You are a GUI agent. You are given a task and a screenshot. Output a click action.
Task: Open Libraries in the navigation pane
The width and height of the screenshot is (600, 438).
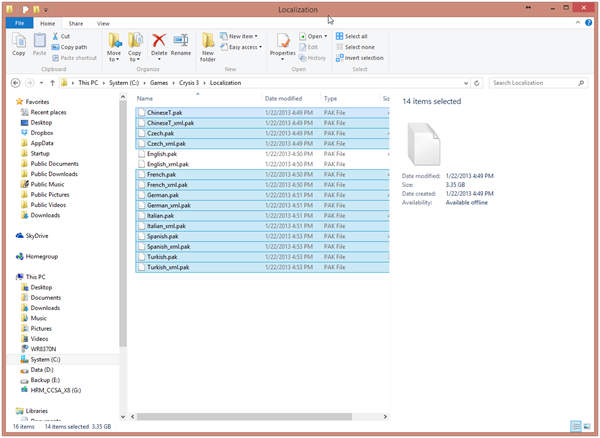[x=32, y=411]
